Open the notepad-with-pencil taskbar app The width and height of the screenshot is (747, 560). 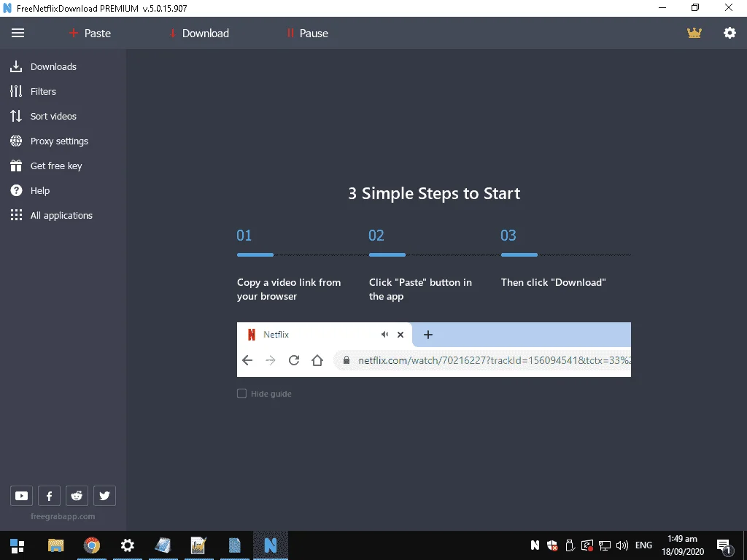pyautogui.click(x=198, y=545)
